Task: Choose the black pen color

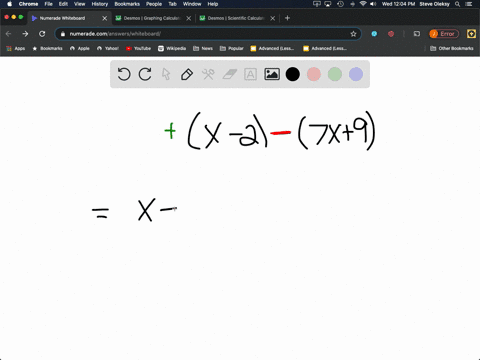Action: coord(293,74)
